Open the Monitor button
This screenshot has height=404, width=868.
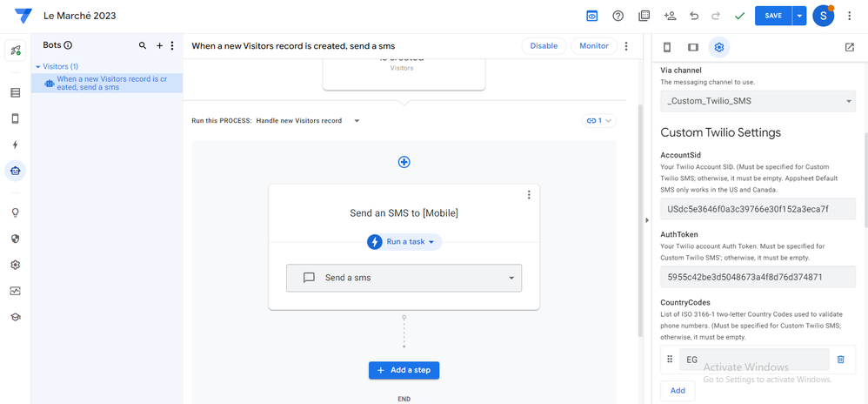tap(594, 46)
